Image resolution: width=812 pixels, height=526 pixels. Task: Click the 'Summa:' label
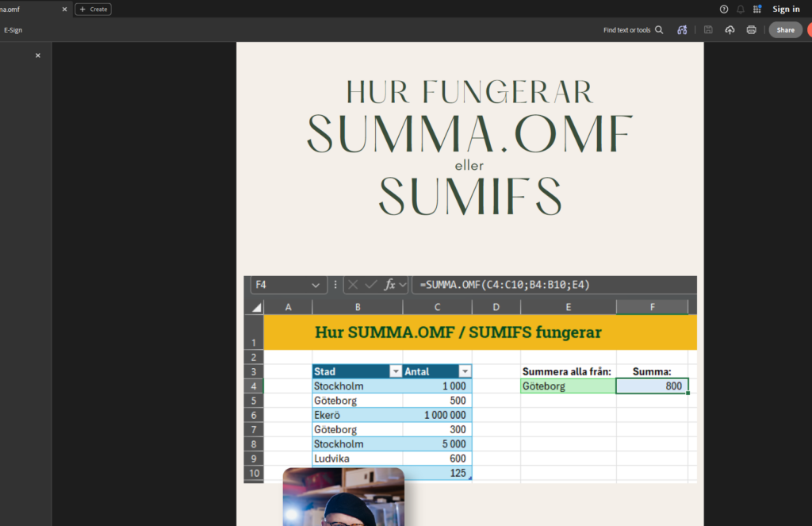[x=652, y=371]
